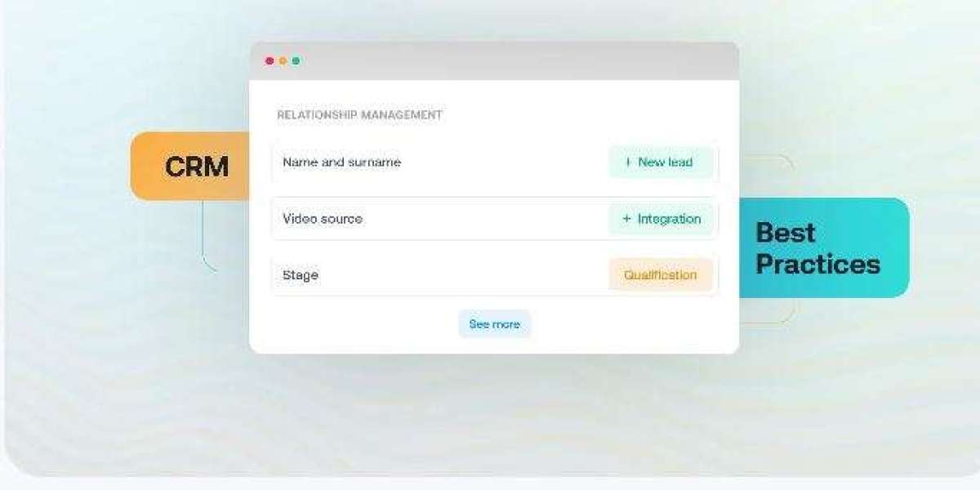The image size is (980, 490).
Task: Open the Qualification stage badge
Action: (x=661, y=275)
